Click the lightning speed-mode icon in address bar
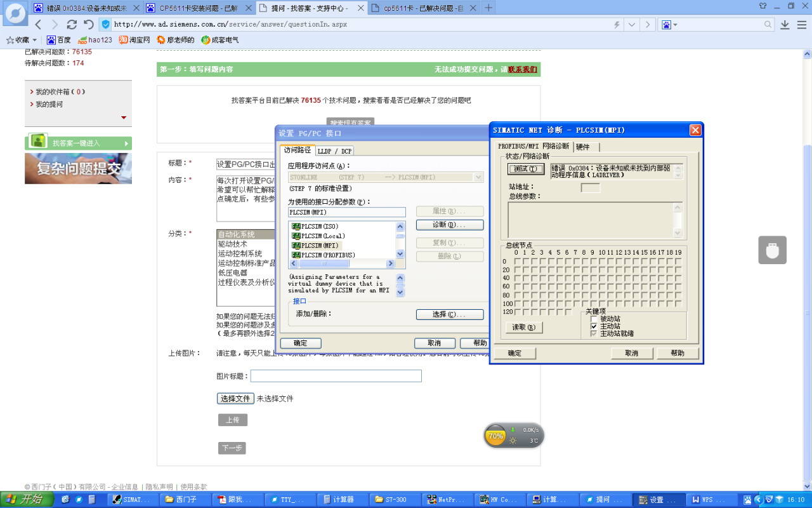Viewport: 812px width, 508px height. [x=617, y=24]
